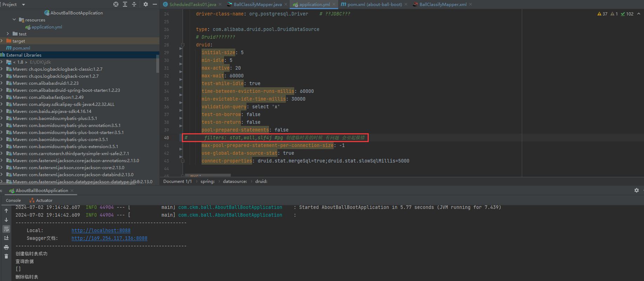Select Maven com.alibaba:fastjson:1.2.49 entry
This screenshot has width=644, height=281.
coord(48,97)
